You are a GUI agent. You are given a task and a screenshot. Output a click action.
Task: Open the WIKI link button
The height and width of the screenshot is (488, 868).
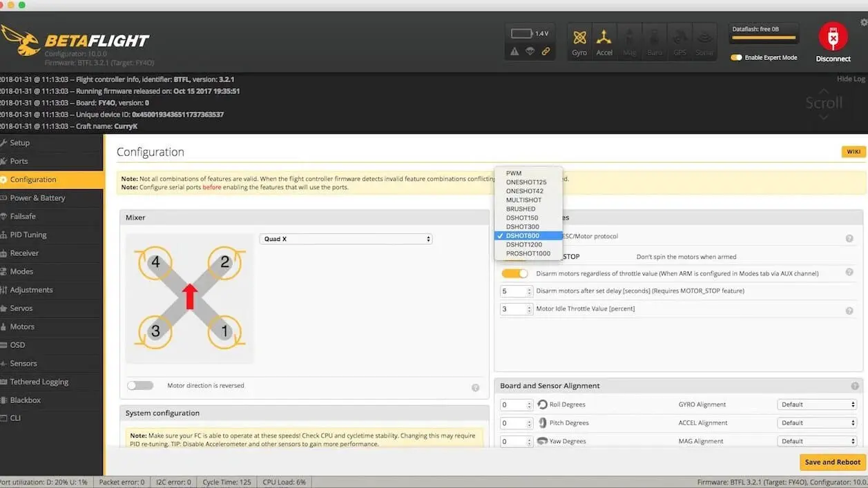853,152
